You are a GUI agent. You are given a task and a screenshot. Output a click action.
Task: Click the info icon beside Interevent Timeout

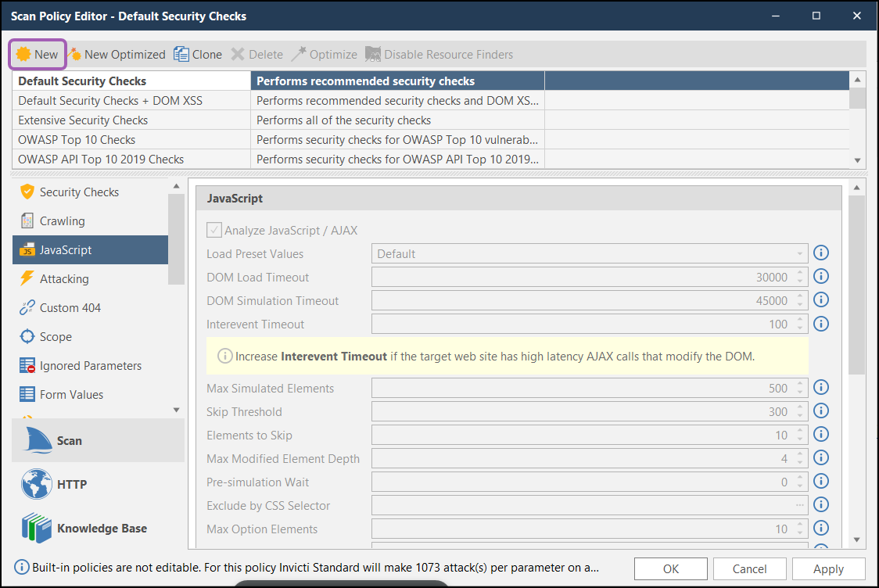(820, 323)
